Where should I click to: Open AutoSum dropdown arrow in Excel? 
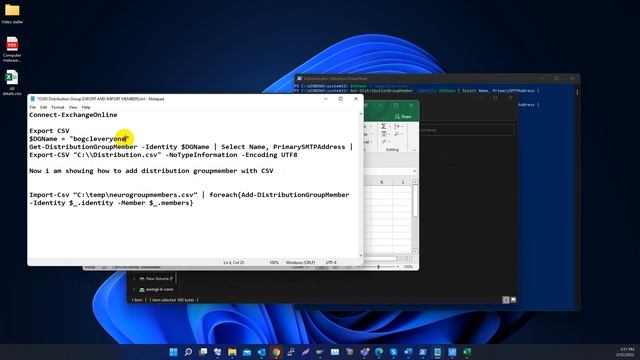coord(390,126)
